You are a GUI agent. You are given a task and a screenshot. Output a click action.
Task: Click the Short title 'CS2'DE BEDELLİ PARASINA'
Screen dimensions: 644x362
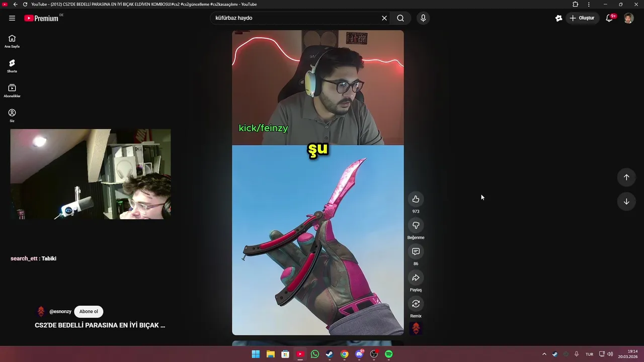coord(100,325)
